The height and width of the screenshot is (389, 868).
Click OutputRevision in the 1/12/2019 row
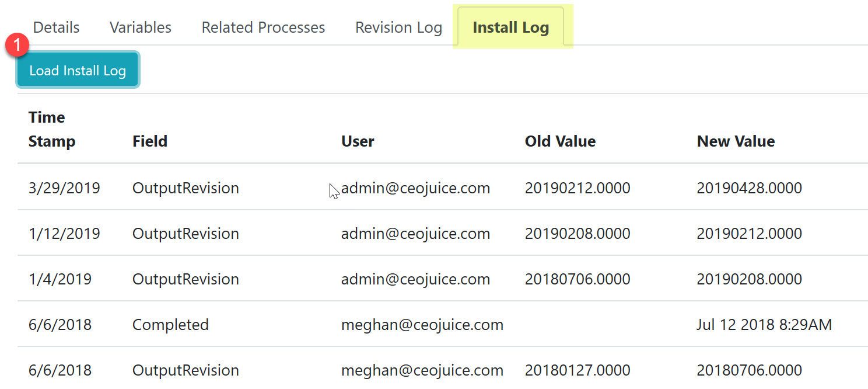(x=185, y=234)
